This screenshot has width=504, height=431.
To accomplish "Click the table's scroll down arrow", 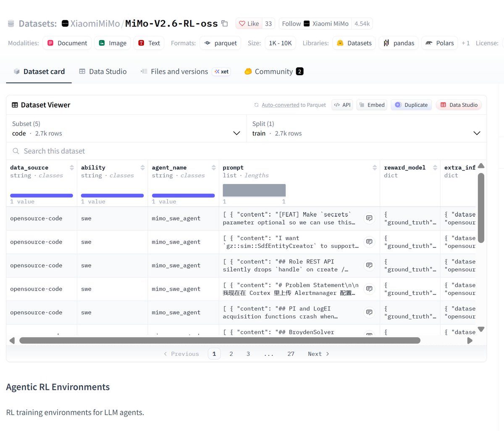I will pyautogui.click(x=481, y=329).
